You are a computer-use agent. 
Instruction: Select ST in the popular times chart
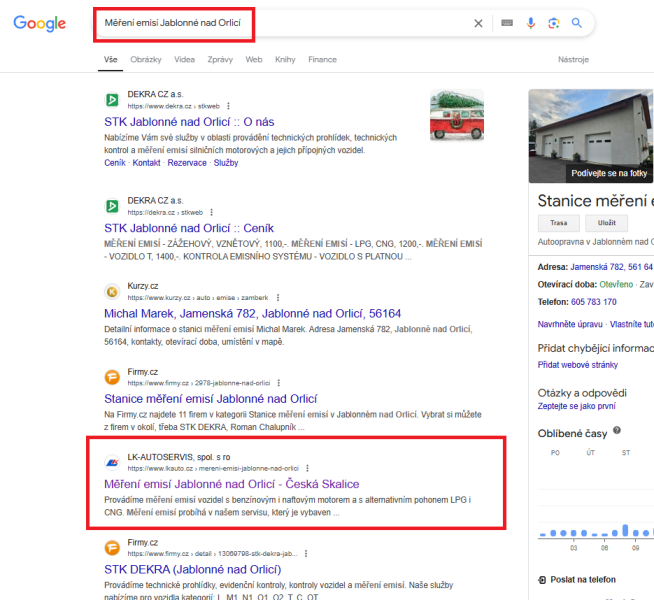(626, 453)
